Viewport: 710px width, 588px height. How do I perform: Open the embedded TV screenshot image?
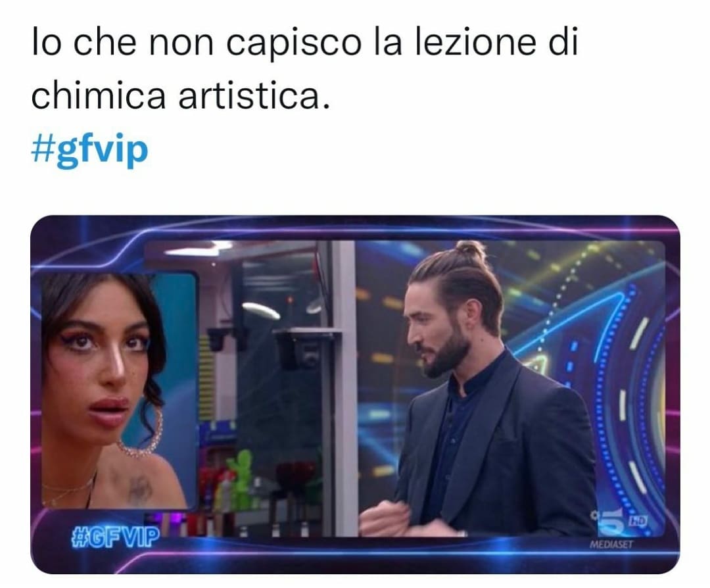(355, 394)
